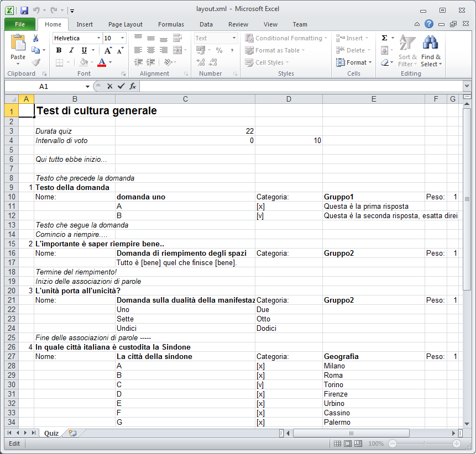Expand the Name Box dropdown arrow
Viewport: 476px width, 454px height.
(x=87, y=86)
